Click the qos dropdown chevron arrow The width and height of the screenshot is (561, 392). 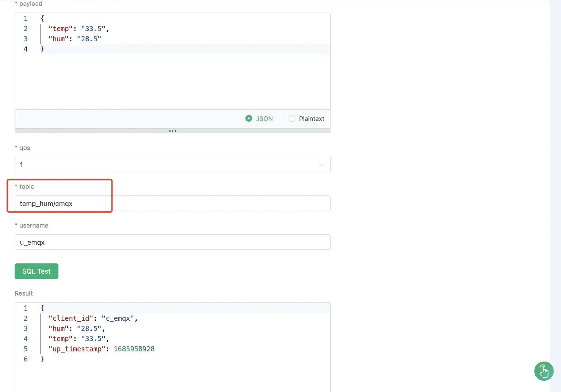(x=322, y=164)
